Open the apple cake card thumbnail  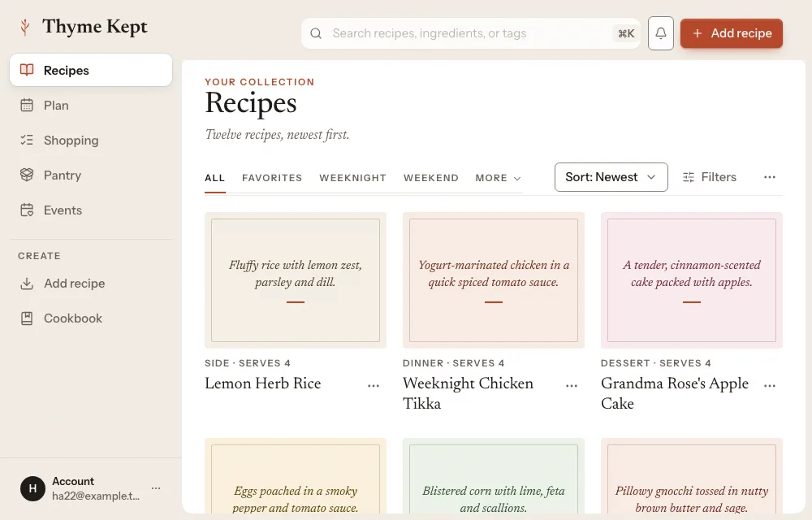click(691, 280)
